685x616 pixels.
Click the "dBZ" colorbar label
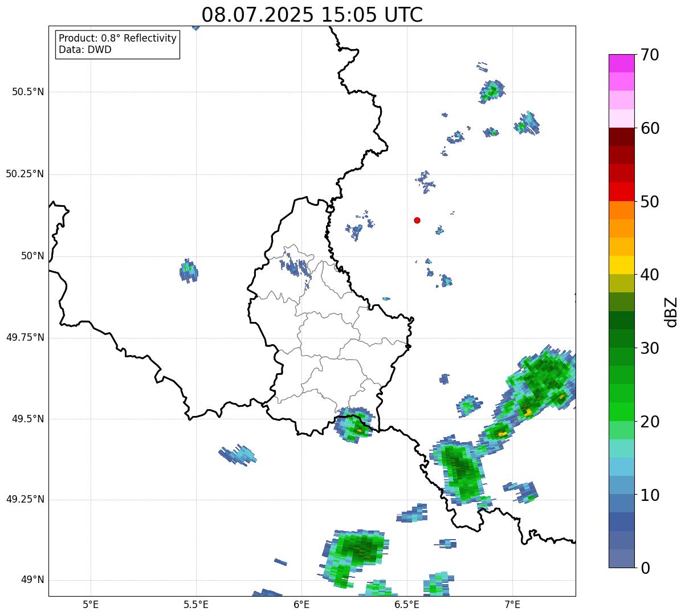pos(671,311)
